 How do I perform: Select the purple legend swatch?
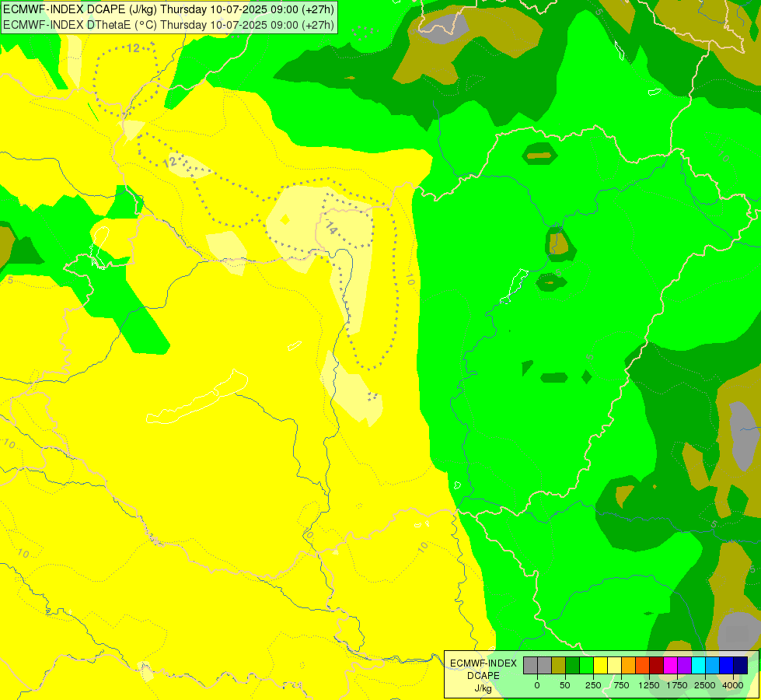[684, 665]
